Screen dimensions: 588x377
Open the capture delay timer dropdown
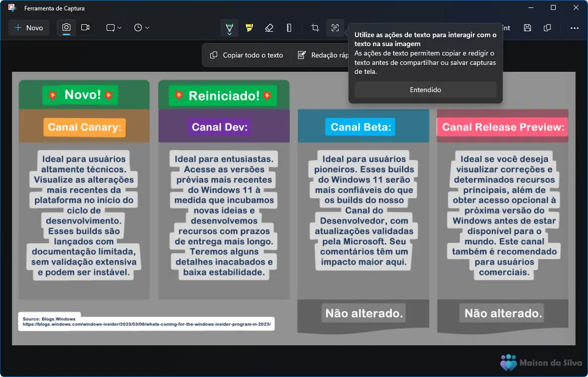pyautogui.click(x=141, y=28)
